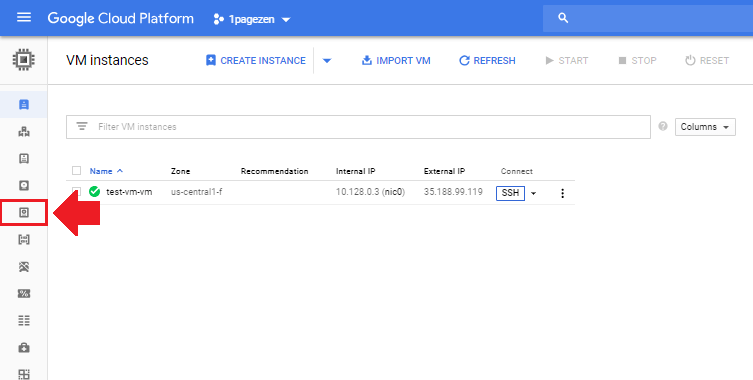The height and width of the screenshot is (380, 753).
Task: Click the Google Cloud Platform logo text
Action: pyautogui.click(x=121, y=18)
